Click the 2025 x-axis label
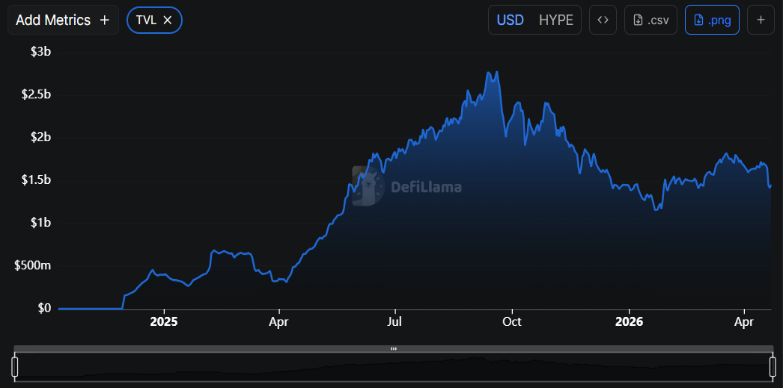Screen dimensions: 783x388 (164, 323)
